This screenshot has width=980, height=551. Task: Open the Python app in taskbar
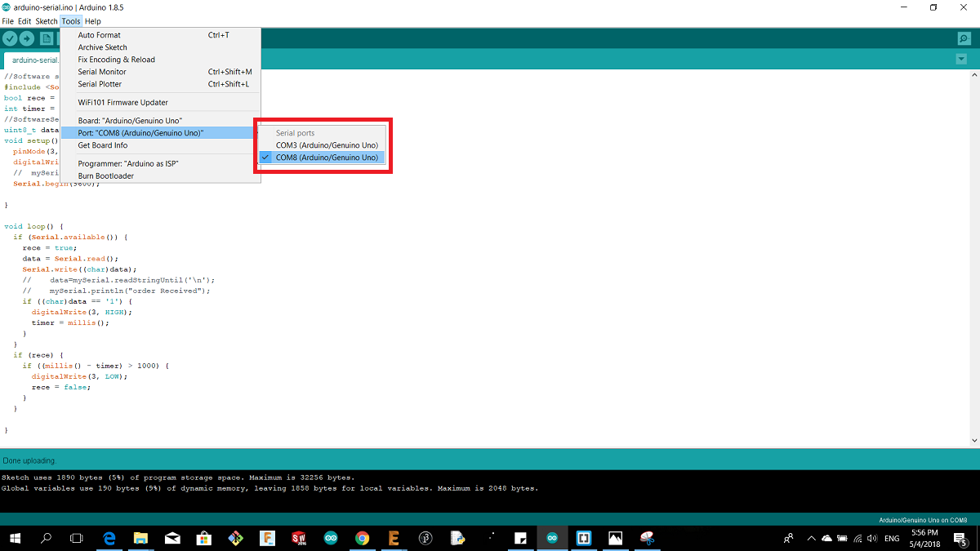[457, 539]
